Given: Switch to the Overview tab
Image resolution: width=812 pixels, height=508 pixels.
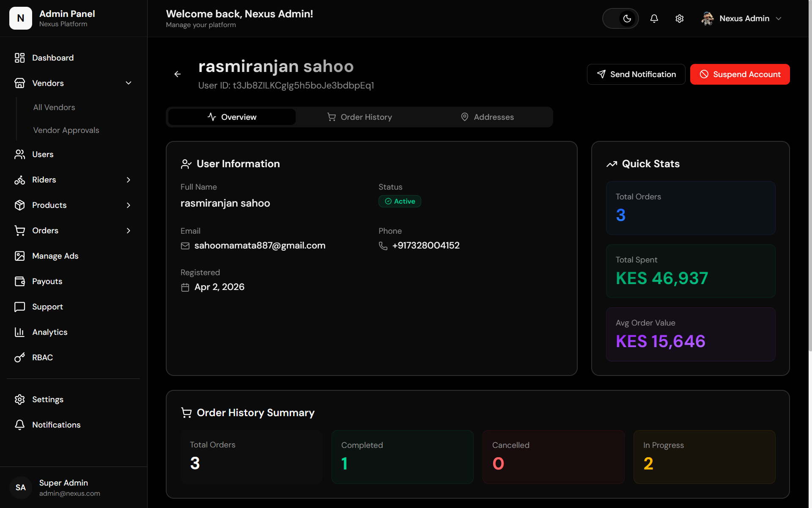Looking at the screenshot, I should 232,117.
